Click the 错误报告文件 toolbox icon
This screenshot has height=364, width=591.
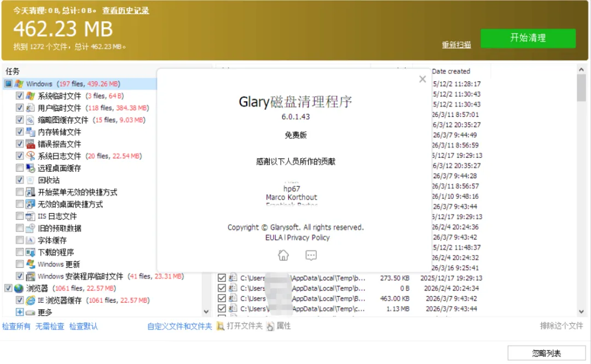(x=31, y=144)
